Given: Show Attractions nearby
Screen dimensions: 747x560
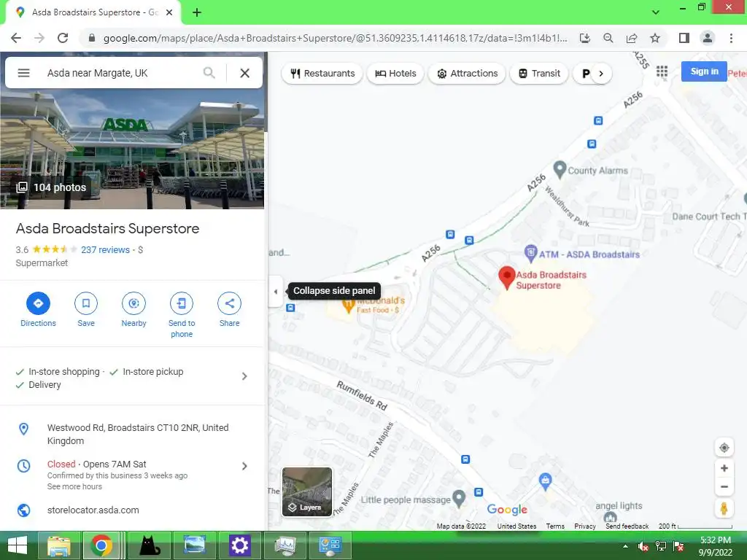Looking at the screenshot, I should click(467, 74).
